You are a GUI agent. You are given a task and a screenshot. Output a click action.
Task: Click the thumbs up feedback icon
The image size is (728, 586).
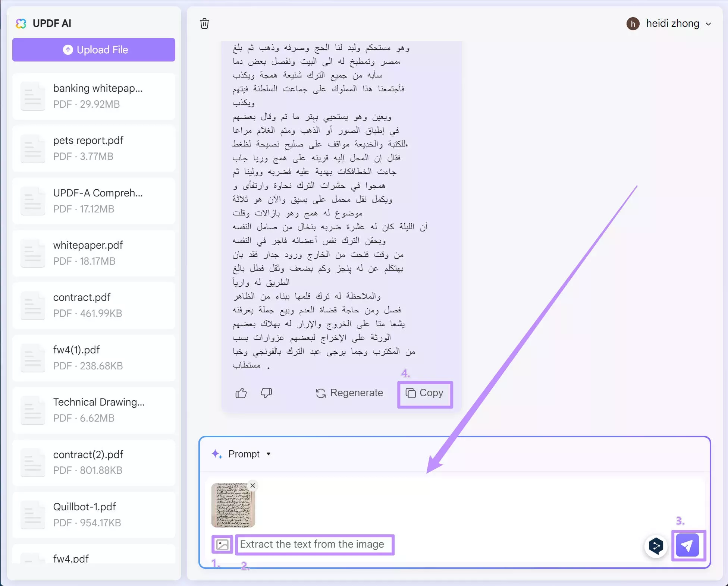(242, 393)
